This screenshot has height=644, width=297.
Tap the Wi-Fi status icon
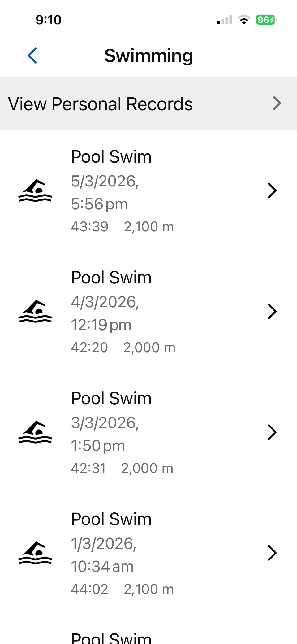(x=244, y=20)
